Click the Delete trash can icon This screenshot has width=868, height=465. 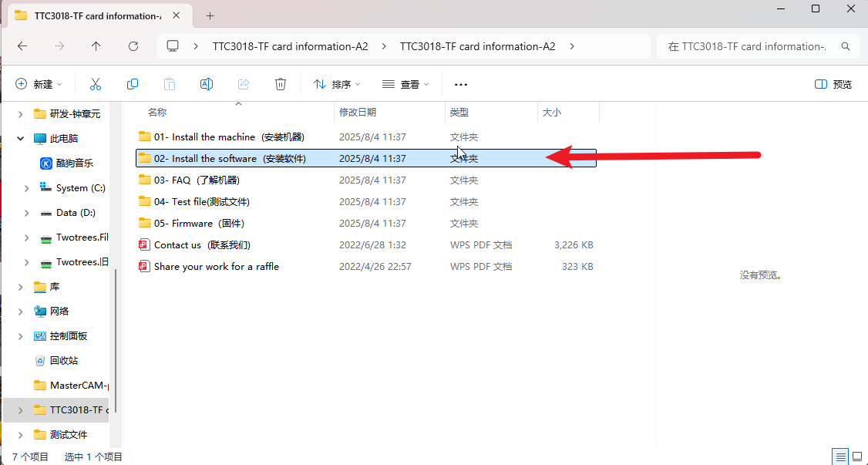pyautogui.click(x=281, y=84)
